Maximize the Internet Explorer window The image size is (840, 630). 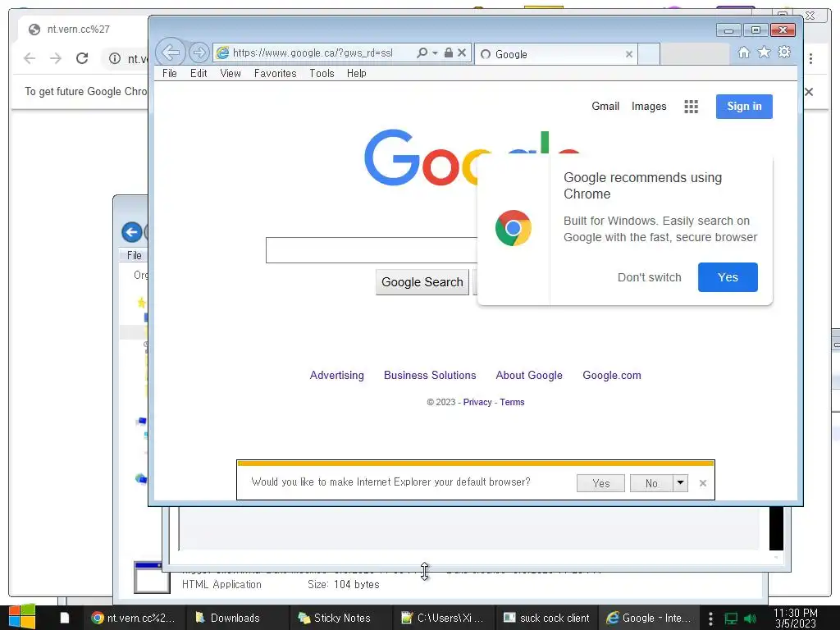coord(756,30)
